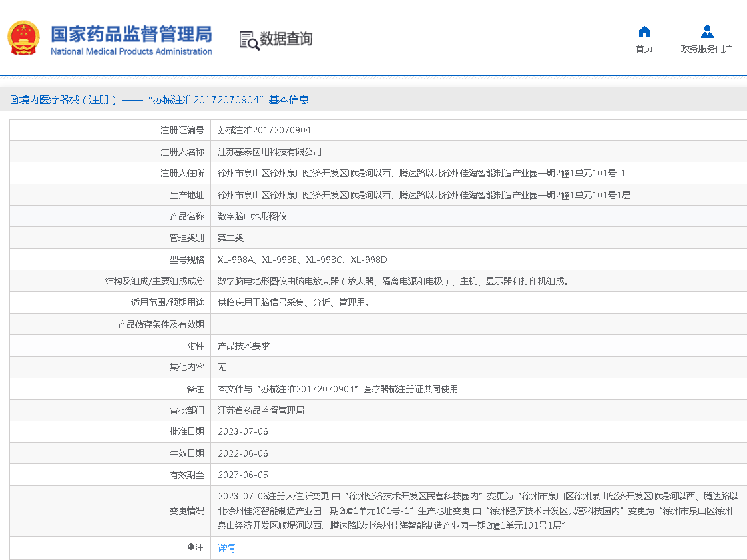The width and height of the screenshot is (747, 560).
Task: Click the approval date 2023-07-06 cell
Action: point(243,431)
